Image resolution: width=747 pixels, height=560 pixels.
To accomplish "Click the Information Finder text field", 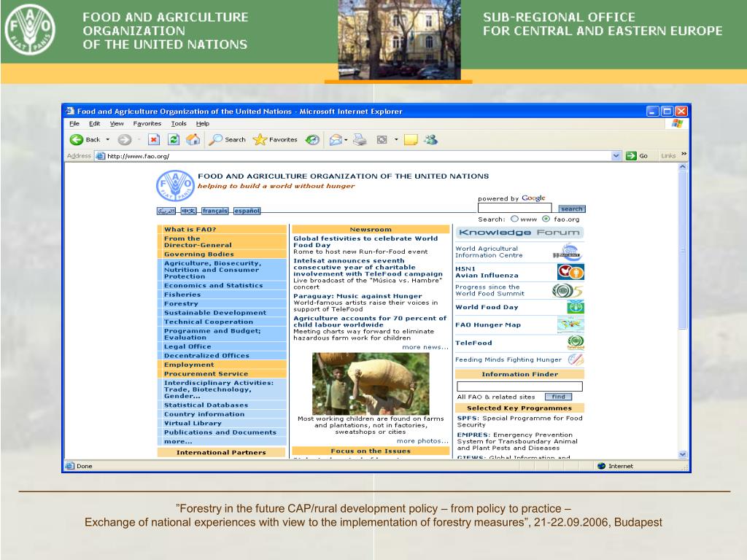I will (519, 386).
